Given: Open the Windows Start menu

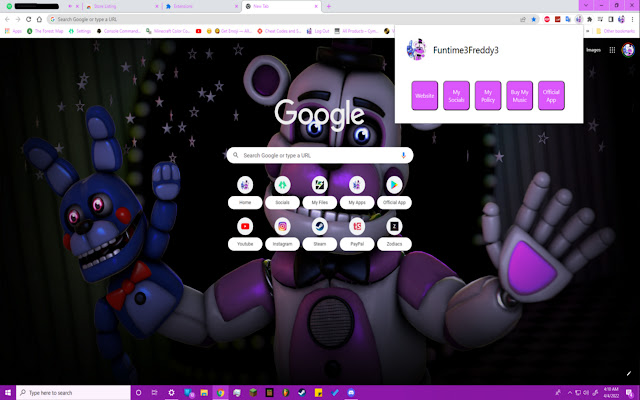Looking at the screenshot, I should pos(8,393).
